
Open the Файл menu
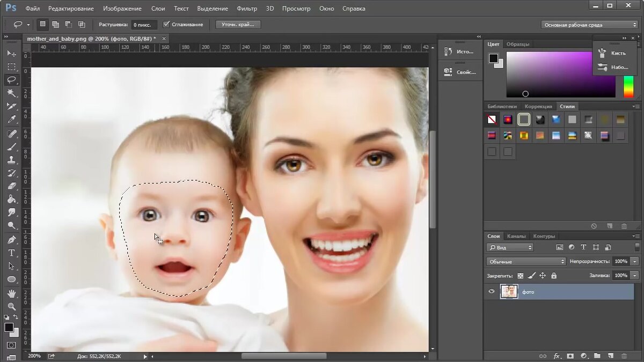tap(32, 9)
